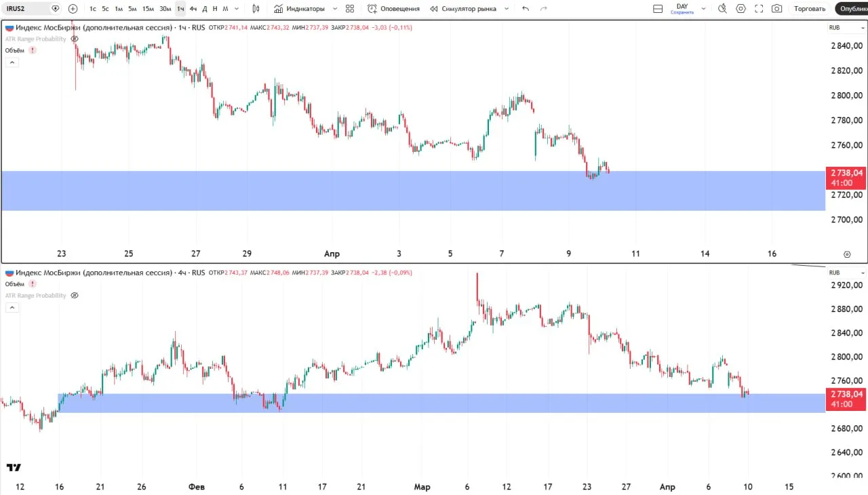The image size is (868, 495).
Task: Click the Russian flag in 1ч chart legend
Action: click(x=9, y=28)
